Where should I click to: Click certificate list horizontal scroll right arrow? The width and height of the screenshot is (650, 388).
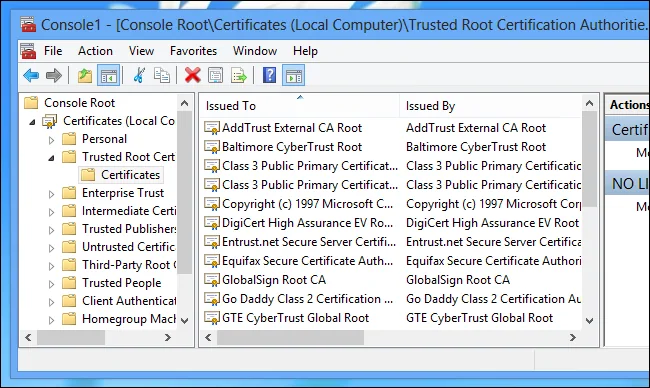[x=572, y=337]
